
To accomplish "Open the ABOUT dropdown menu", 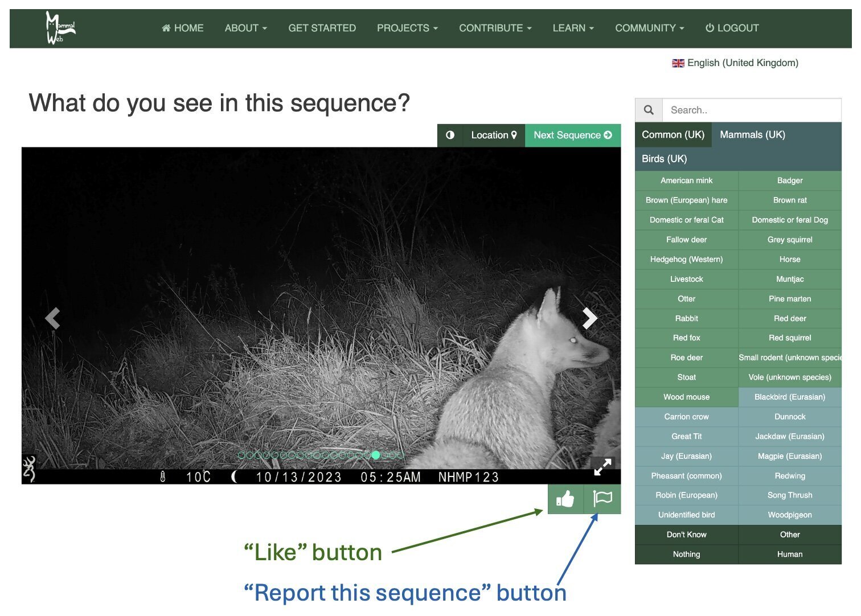I will pos(245,28).
